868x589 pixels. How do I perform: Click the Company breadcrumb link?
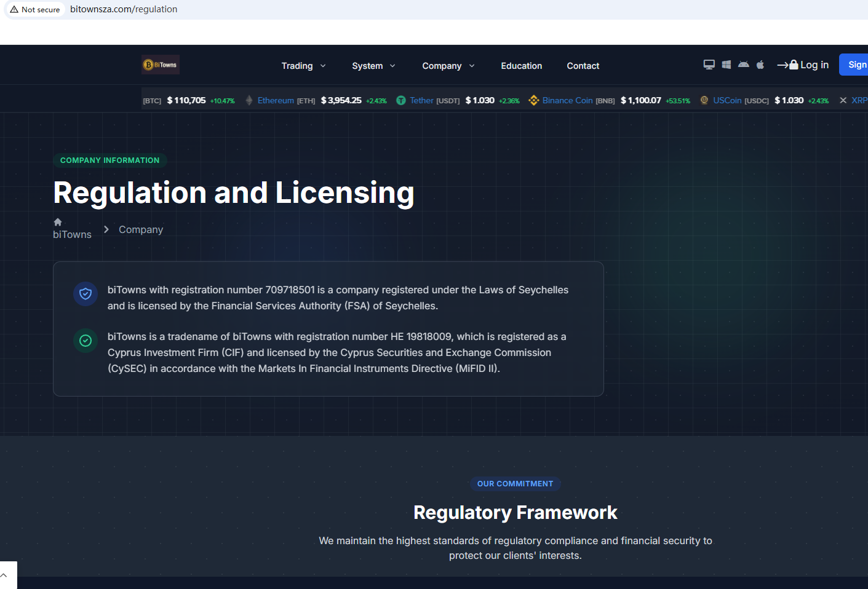click(x=141, y=229)
